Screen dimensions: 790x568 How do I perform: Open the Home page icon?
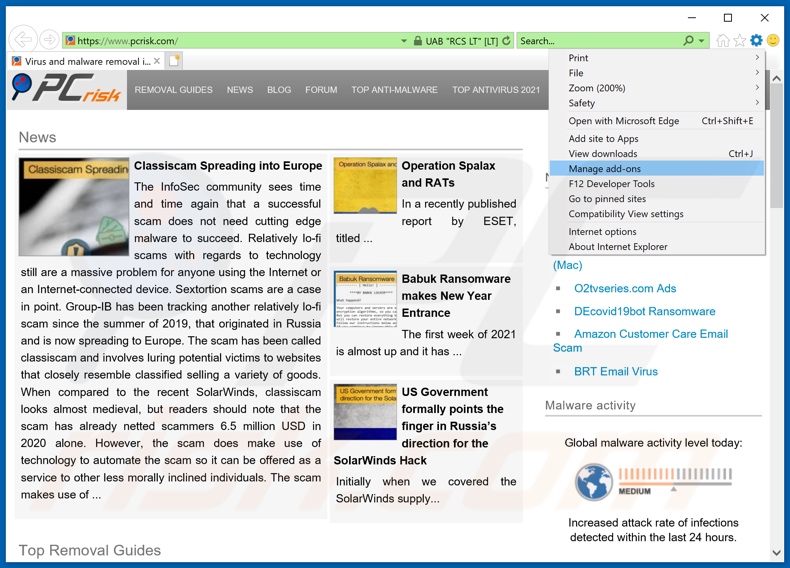pos(723,41)
